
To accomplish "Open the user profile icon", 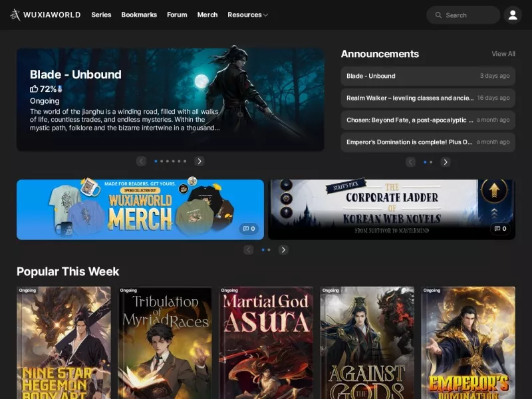I will (x=513, y=15).
